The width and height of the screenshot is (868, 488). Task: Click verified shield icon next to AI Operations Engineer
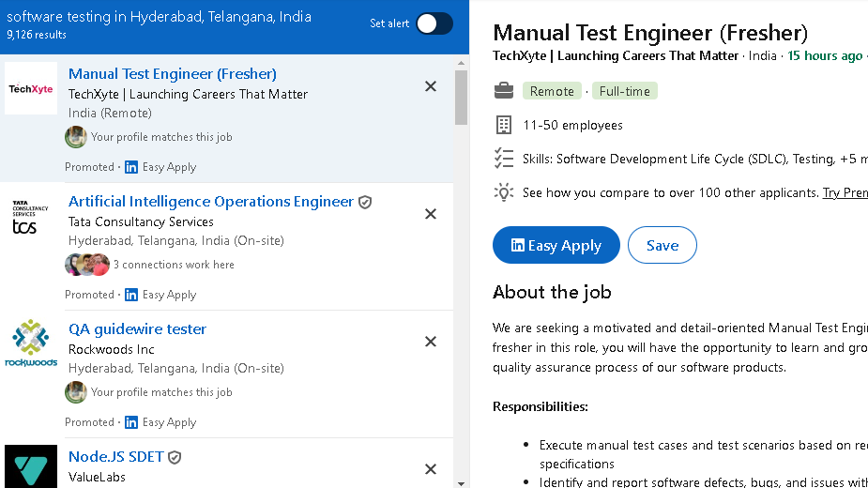pos(365,202)
